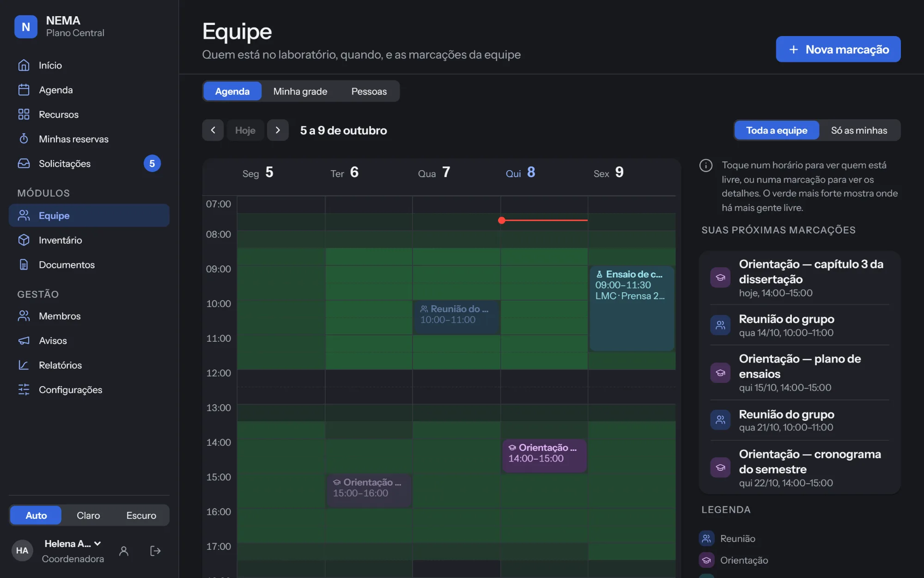Open Orientação — capítulo 3 da dissertação item
Viewport: 924px width, 578px height.
[x=799, y=278]
